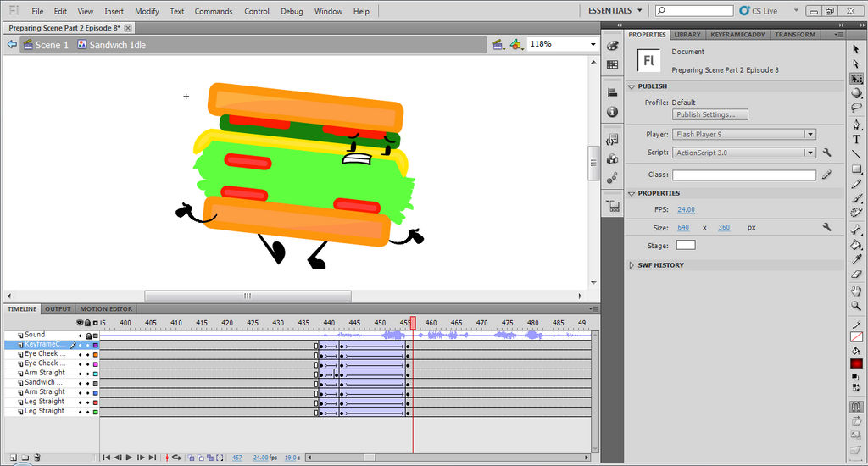
Task: Select the Zoom magnifier tool
Action: 856,306
